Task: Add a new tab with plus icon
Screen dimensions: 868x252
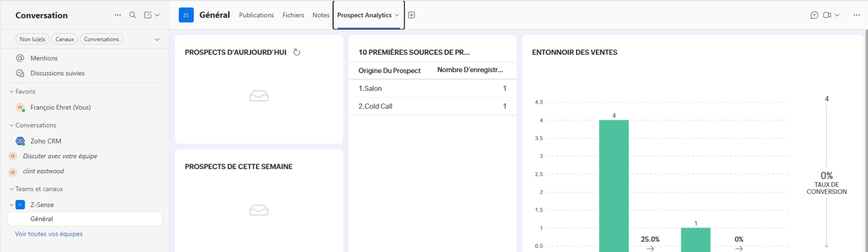Action: [411, 15]
